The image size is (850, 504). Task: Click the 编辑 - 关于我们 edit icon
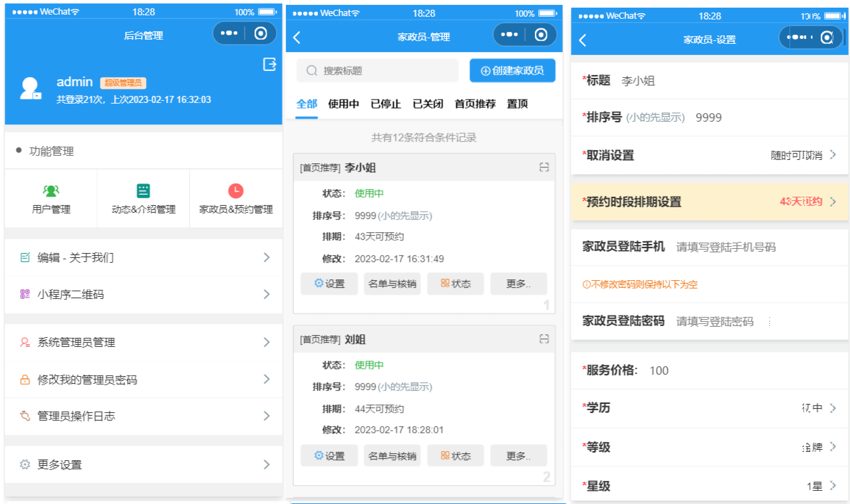tap(25, 258)
